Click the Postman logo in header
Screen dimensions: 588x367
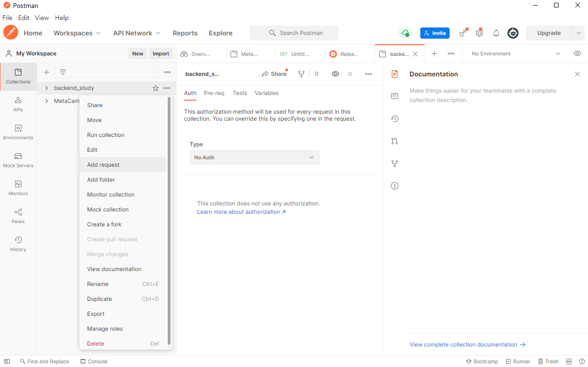coord(10,33)
